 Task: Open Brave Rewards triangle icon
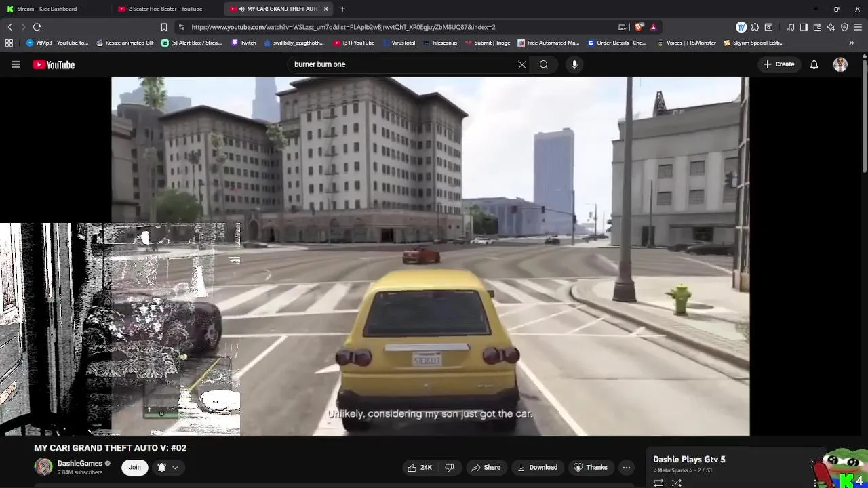point(653,27)
